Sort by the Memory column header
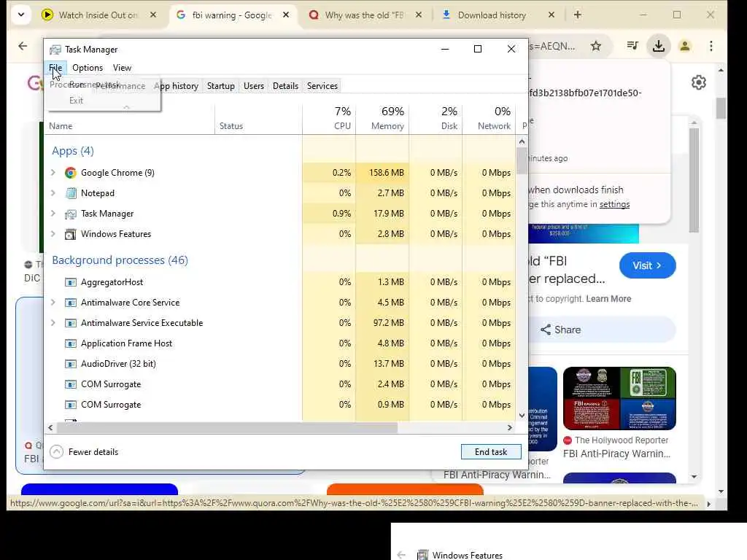This screenshot has width=747, height=560. [382, 118]
